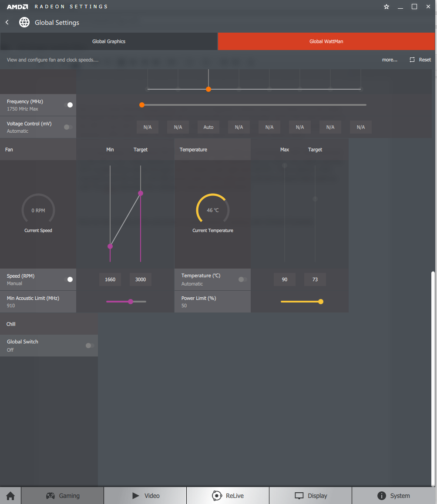The width and height of the screenshot is (437, 504).
Task: Click the Auto voltage field
Action: [x=208, y=127]
